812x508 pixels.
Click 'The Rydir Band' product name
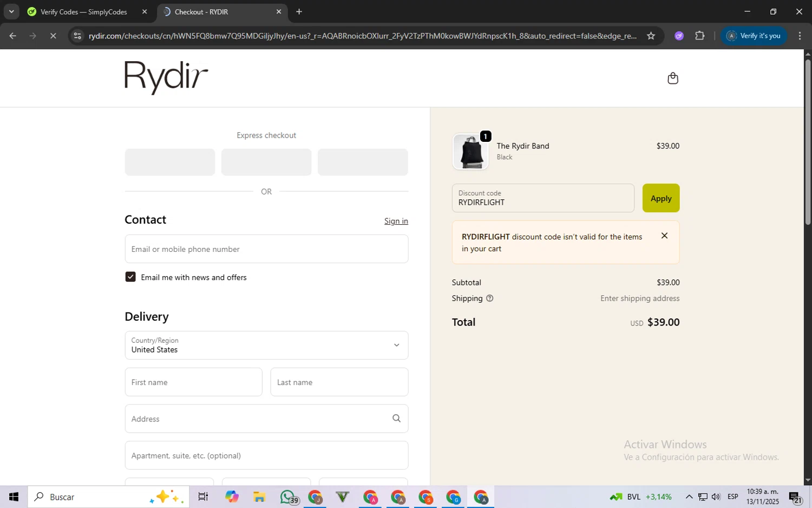[x=523, y=146]
